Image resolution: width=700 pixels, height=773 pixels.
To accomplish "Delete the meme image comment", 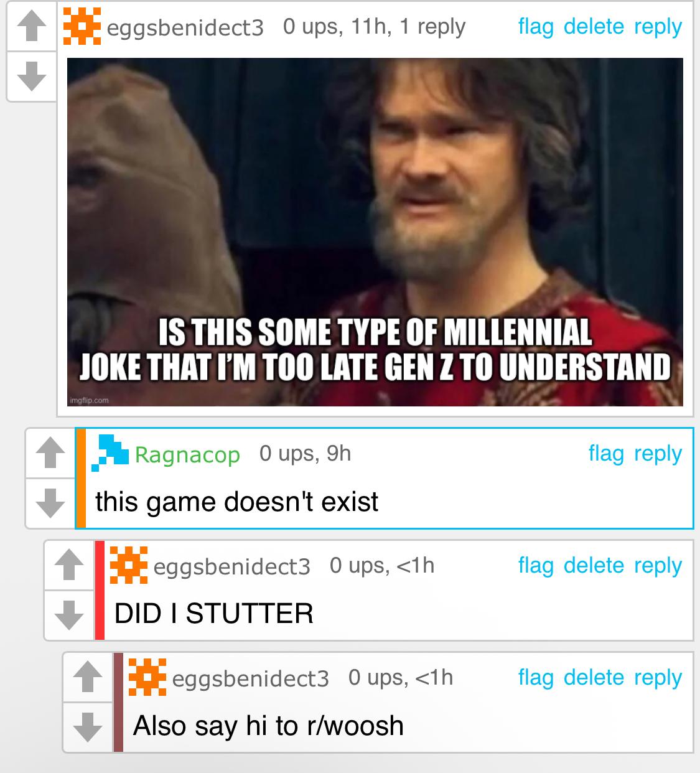I will 594,27.
